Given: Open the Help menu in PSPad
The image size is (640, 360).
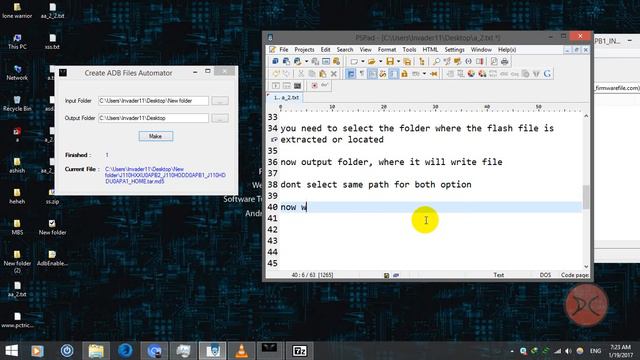Looking at the screenshot, I should 507,50.
